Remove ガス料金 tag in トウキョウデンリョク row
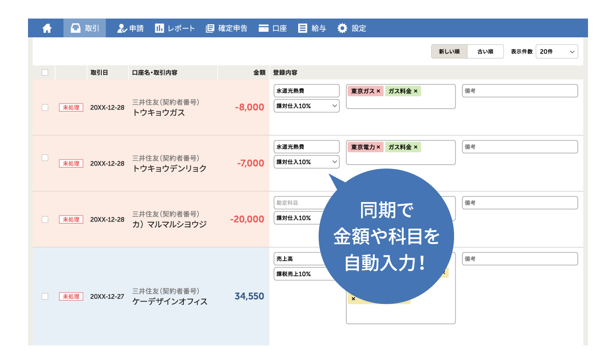This screenshot has height=364, width=616. [415, 147]
